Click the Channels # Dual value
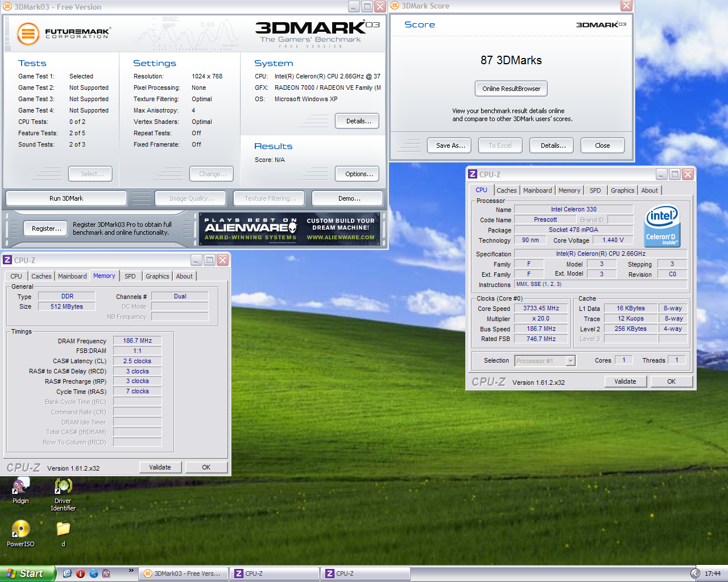This screenshot has height=582, width=728. 180,296
